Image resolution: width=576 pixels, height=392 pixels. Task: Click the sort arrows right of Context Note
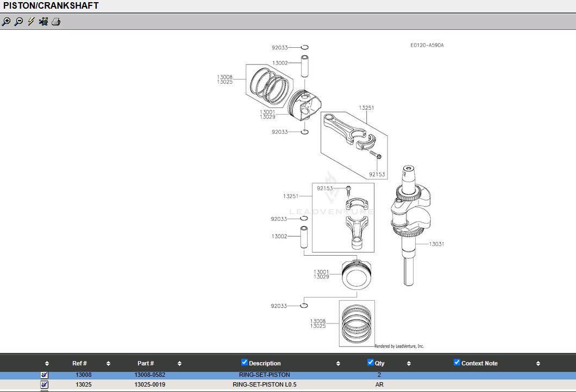[x=538, y=364]
